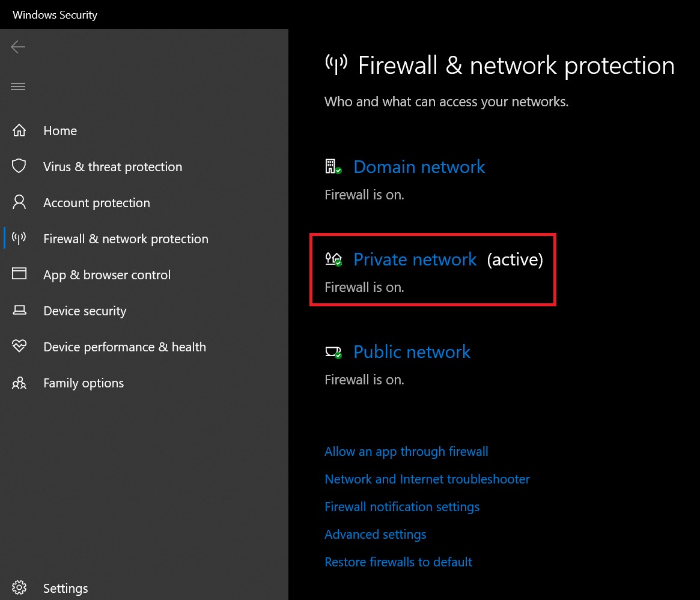Click the Device performance heart icon

click(x=19, y=347)
